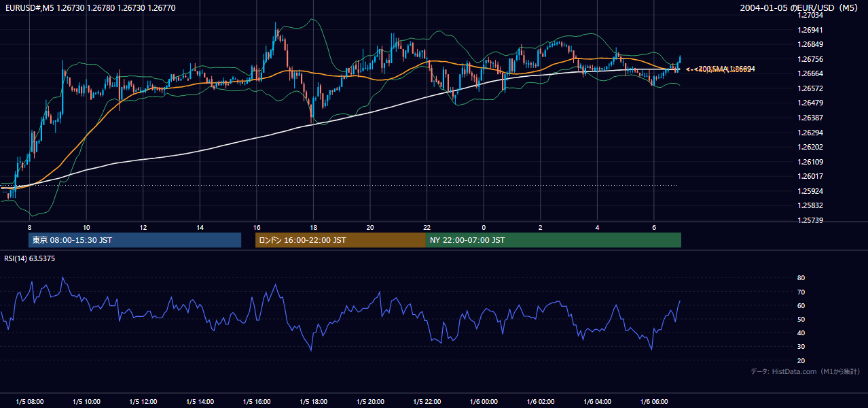Click the RSI level 80 label
The width and height of the screenshot is (868, 408).
pos(801,278)
